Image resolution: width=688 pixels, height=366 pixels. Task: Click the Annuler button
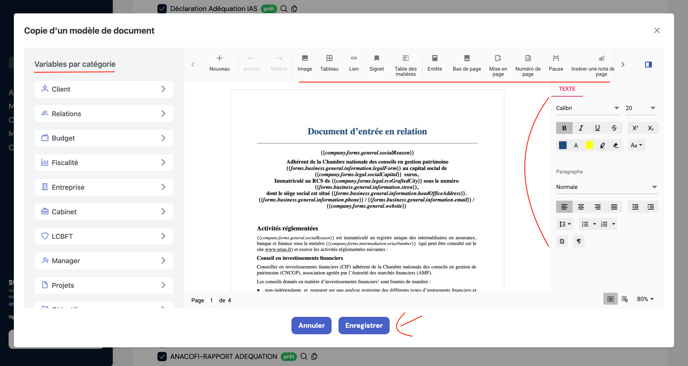(312, 326)
